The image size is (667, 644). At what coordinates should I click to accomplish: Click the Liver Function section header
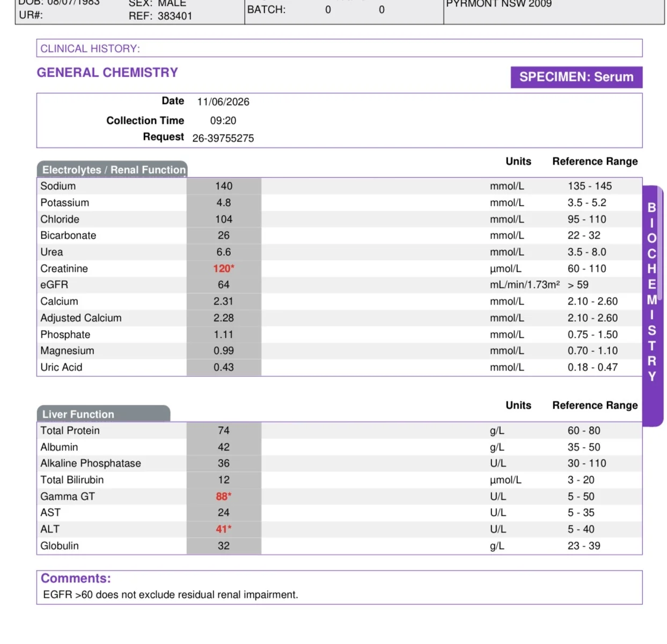pos(104,414)
